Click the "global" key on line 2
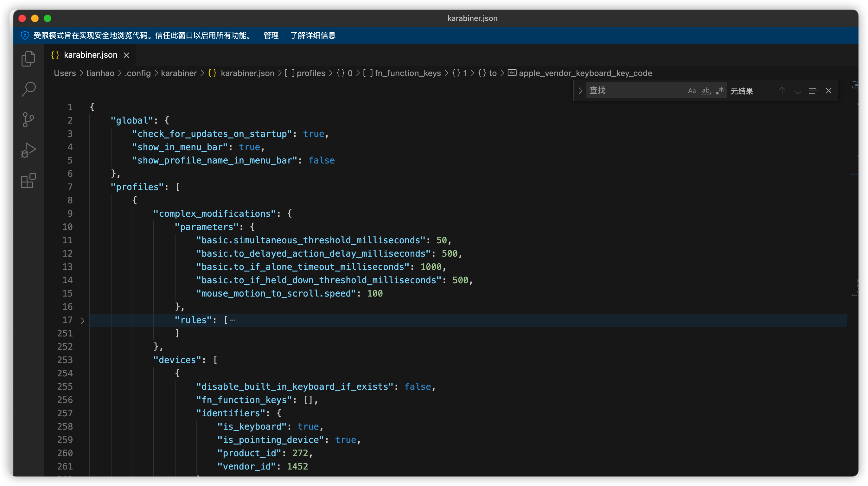Screen dimensions: 868x486 (x=132, y=121)
